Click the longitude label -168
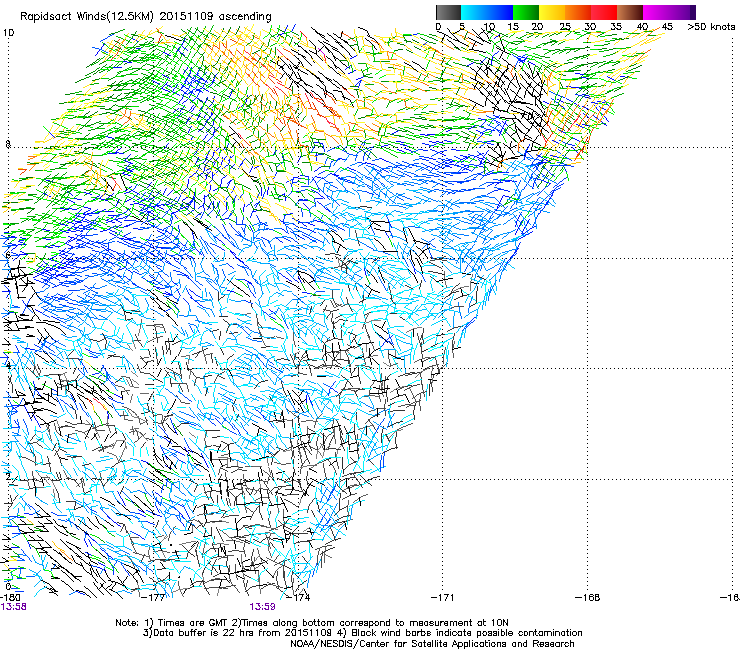Viewport: 740px width, 650px height. 588,597
